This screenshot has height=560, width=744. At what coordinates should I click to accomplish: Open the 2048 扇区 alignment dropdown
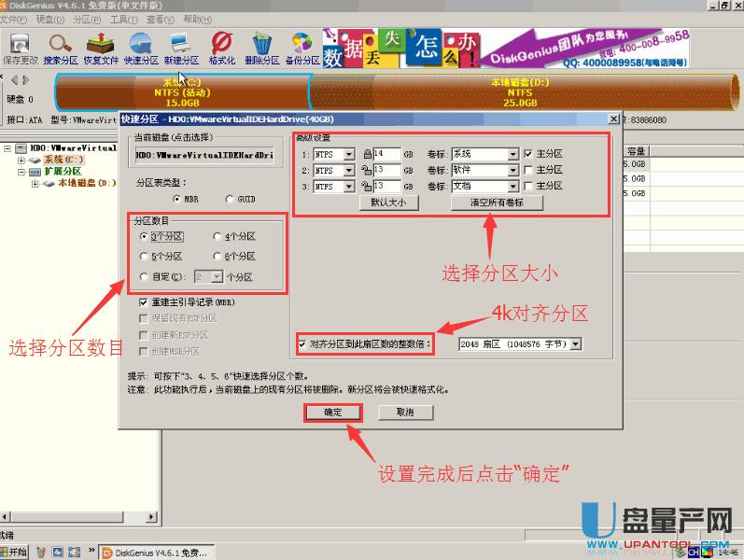(575, 344)
